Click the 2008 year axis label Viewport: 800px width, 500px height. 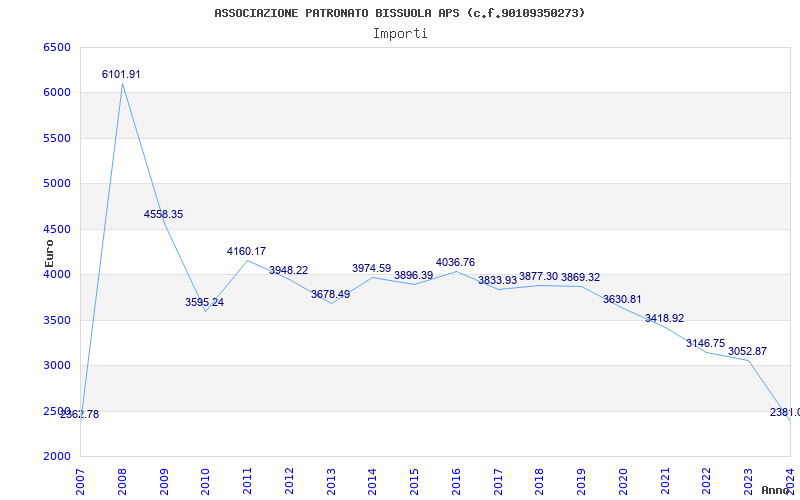(x=122, y=482)
